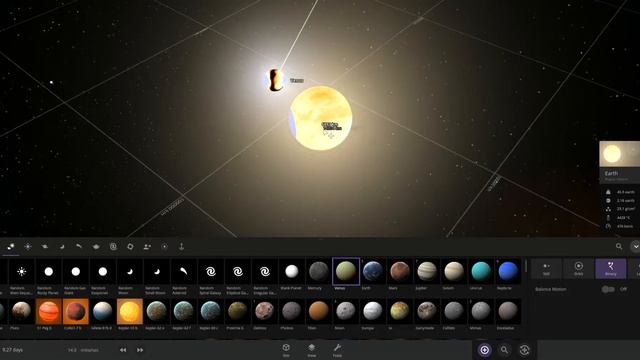Screen dimensions: 640x360
Task: Open the bottom bar search magnifier
Action: click(x=504, y=350)
